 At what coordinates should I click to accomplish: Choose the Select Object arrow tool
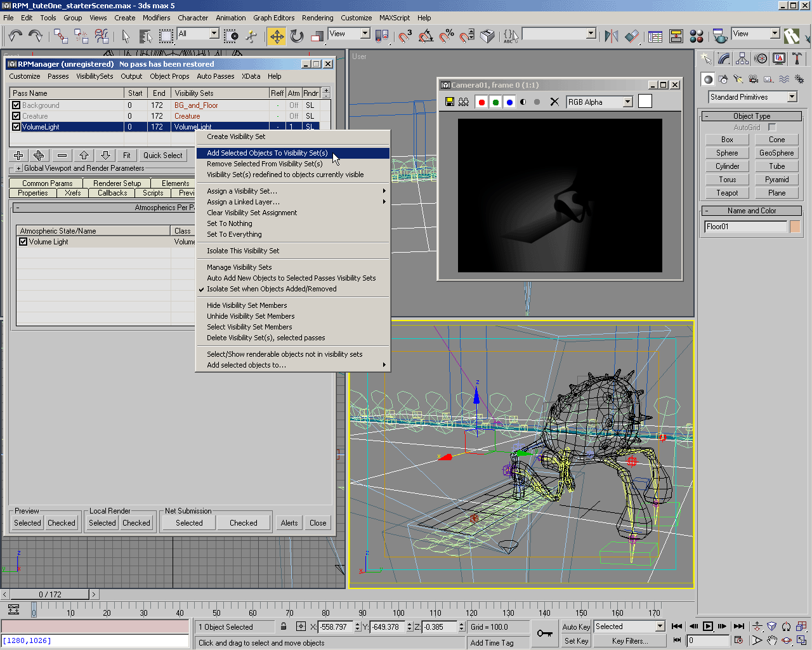tap(126, 36)
